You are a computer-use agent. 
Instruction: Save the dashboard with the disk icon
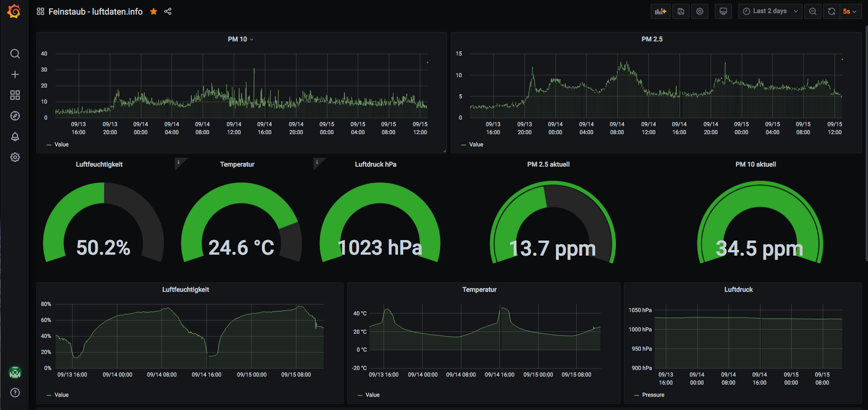click(x=681, y=11)
